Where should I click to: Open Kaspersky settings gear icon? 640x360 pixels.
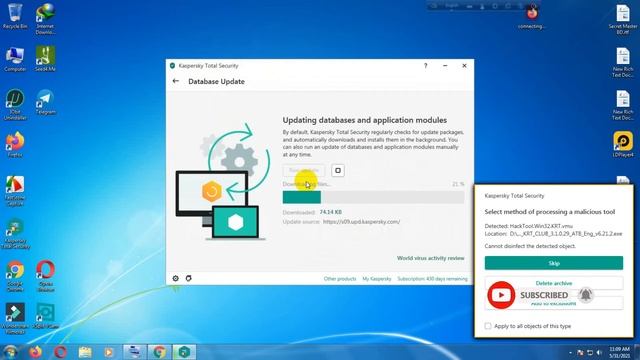[176, 278]
